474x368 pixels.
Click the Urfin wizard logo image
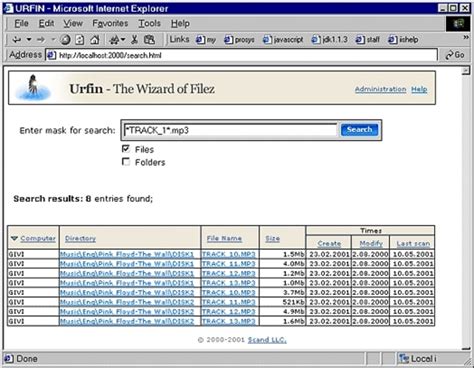pos(33,88)
